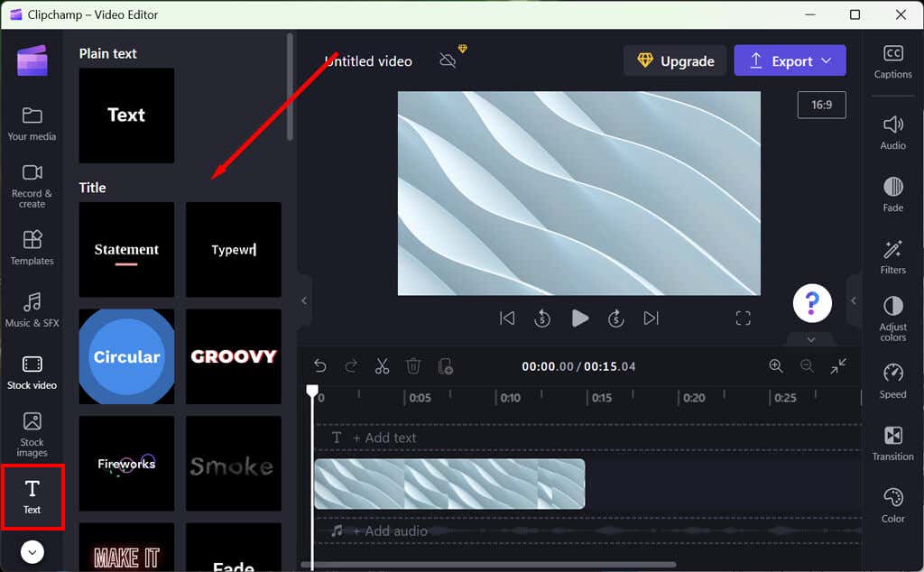Image resolution: width=924 pixels, height=572 pixels.
Task: Fit timeline to screen toggle
Action: pos(838,365)
